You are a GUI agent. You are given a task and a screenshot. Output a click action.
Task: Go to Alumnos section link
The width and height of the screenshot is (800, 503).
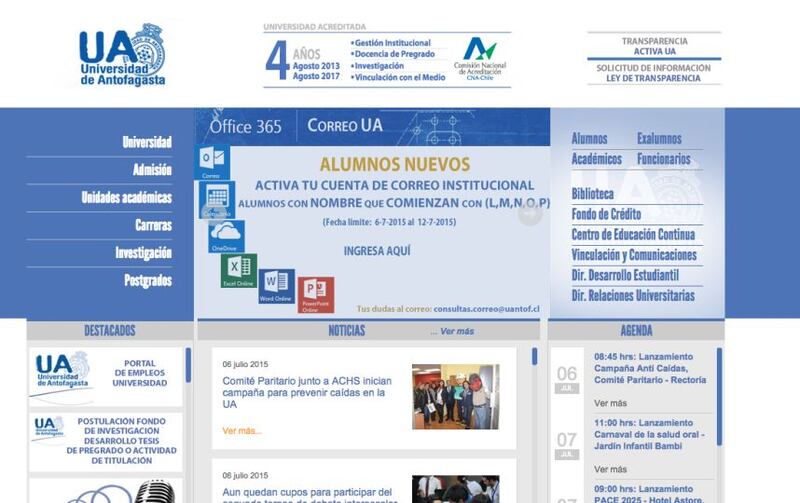tap(589, 138)
